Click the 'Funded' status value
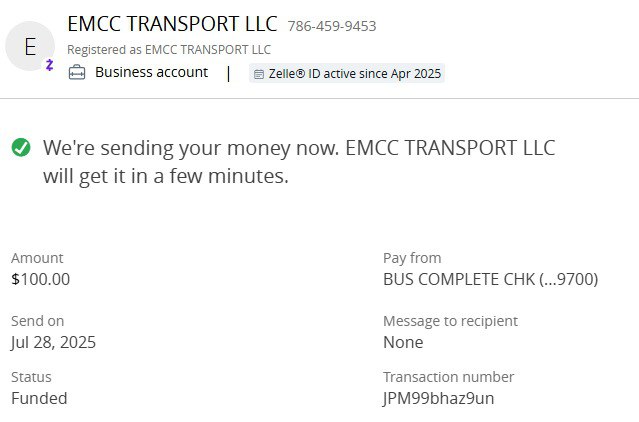Viewport: 639px width, 422px height. click(x=40, y=398)
